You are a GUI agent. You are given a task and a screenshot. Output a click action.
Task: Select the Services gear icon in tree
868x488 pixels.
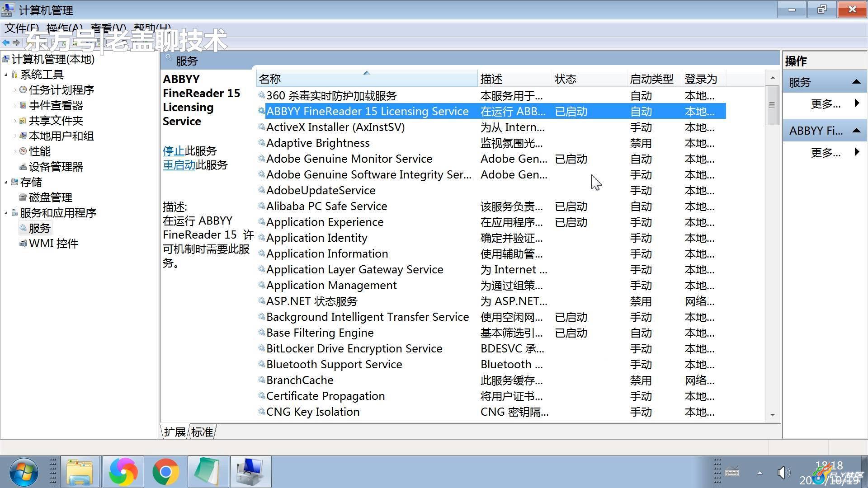23,228
